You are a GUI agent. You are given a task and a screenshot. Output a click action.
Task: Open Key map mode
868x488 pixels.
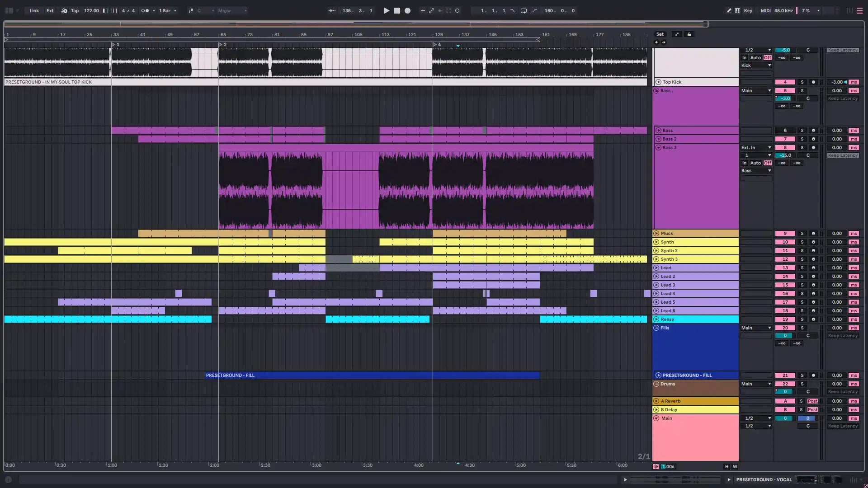pos(748,10)
